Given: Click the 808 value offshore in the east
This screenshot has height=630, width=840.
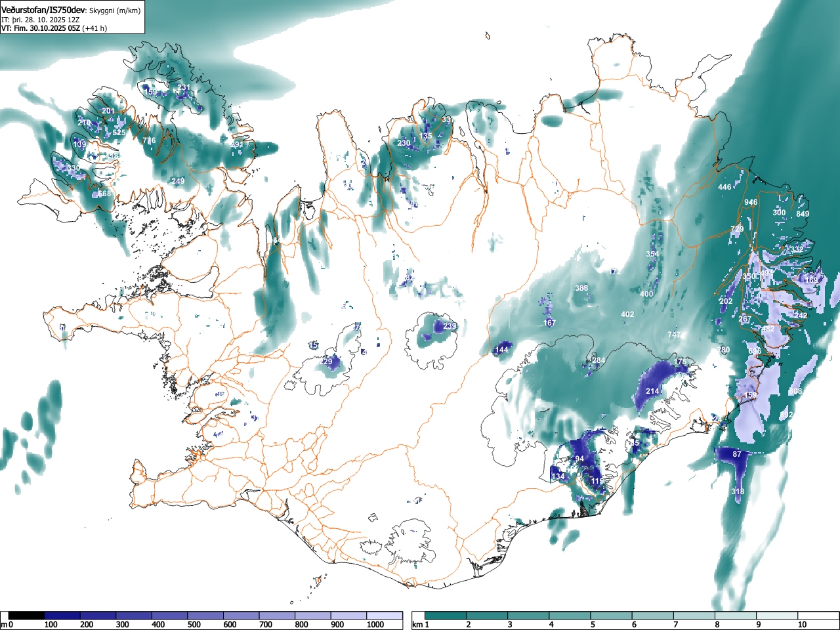Looking at the screenshot, I should click(795, 391).
